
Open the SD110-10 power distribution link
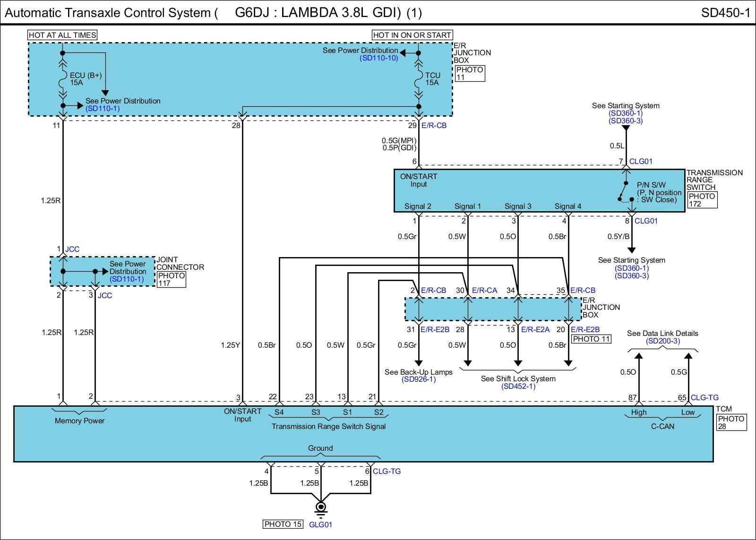tap(378, 58)
